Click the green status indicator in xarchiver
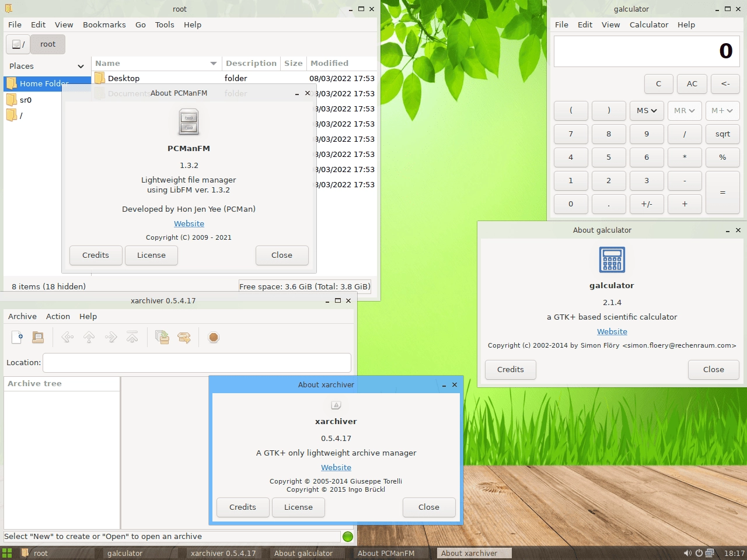The height and width of the screenshot is (560, 747). point(348,537)
